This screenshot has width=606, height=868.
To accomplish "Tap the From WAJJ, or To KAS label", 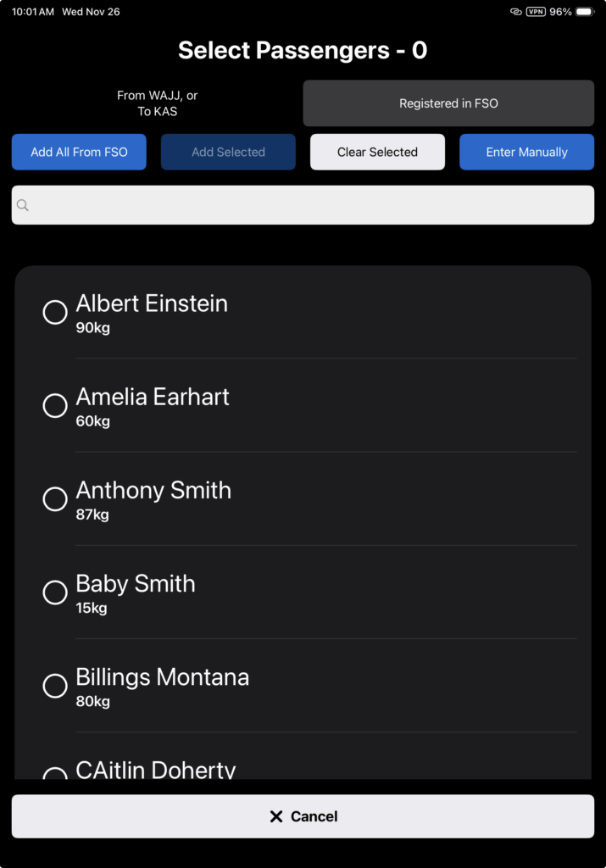I will (157, 103).
